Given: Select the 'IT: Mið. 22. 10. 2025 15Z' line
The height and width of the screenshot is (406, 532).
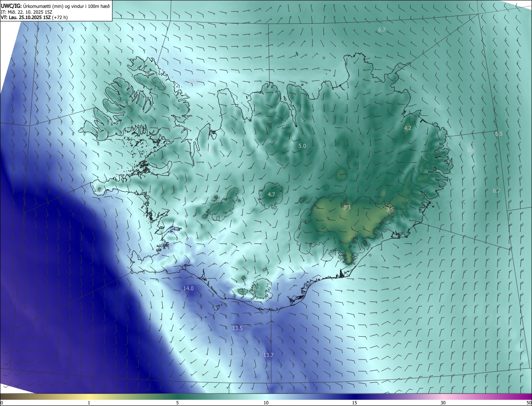Looking at the screenshot, I should click(26, 12).
